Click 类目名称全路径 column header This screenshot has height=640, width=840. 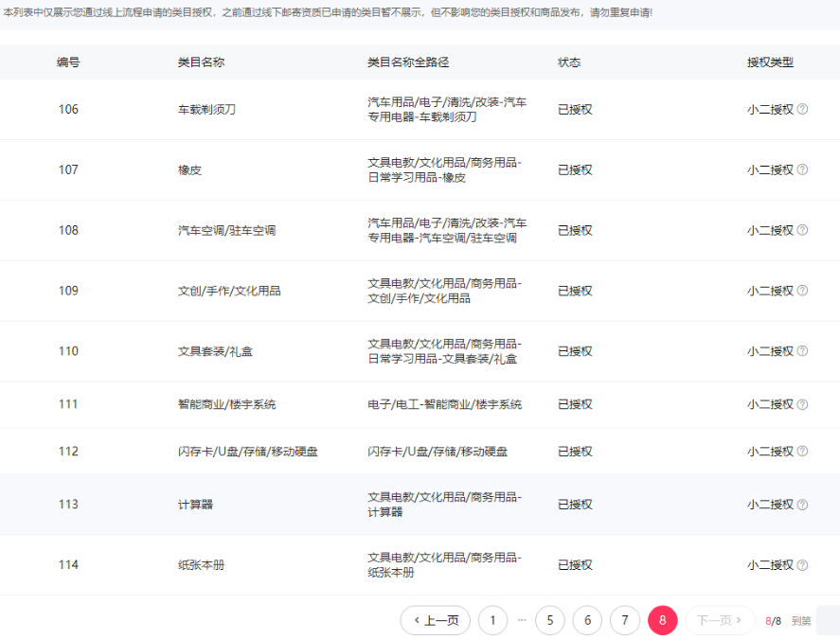[407, 62]
